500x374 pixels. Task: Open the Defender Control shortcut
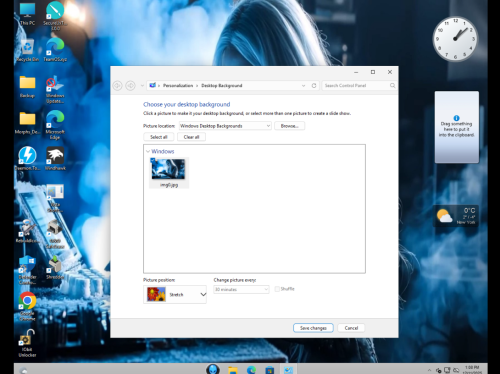click(27, 270)
